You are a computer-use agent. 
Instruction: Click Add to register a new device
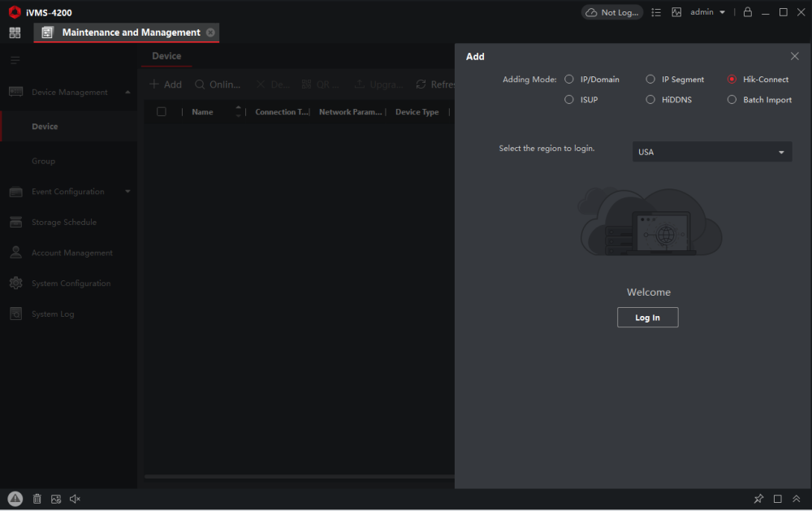pyautogui.click(x=165, y=84)
